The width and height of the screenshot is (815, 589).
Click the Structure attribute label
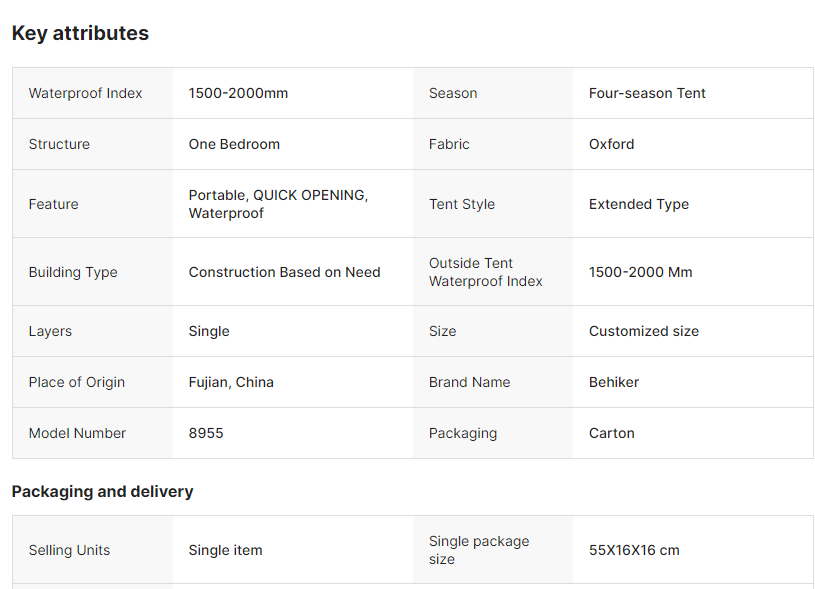click(59, 144)
